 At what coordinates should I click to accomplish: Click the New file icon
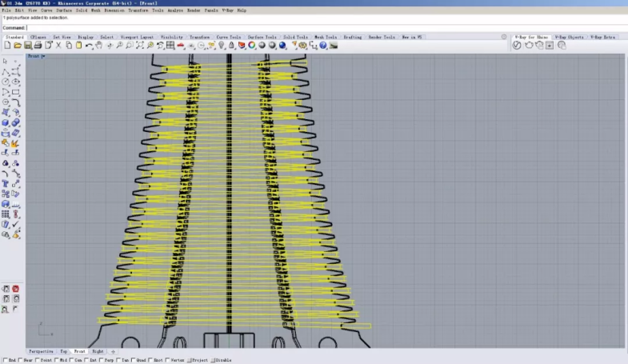point(6,46)
